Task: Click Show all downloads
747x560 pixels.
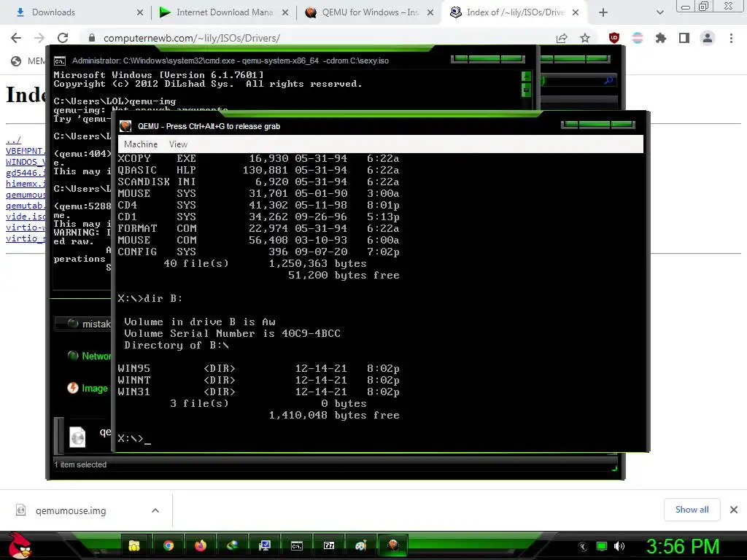Action: pyautogui.click(x=692, y=510)
